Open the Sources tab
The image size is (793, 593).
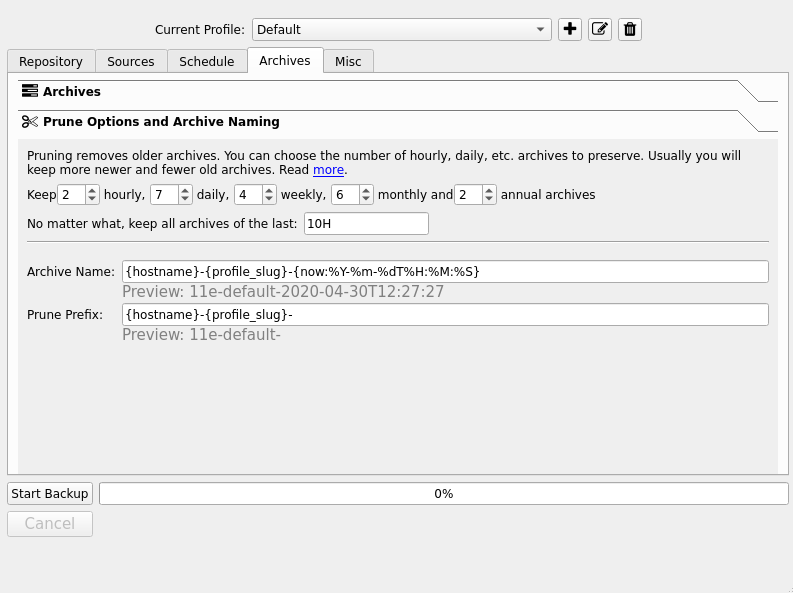131,62
